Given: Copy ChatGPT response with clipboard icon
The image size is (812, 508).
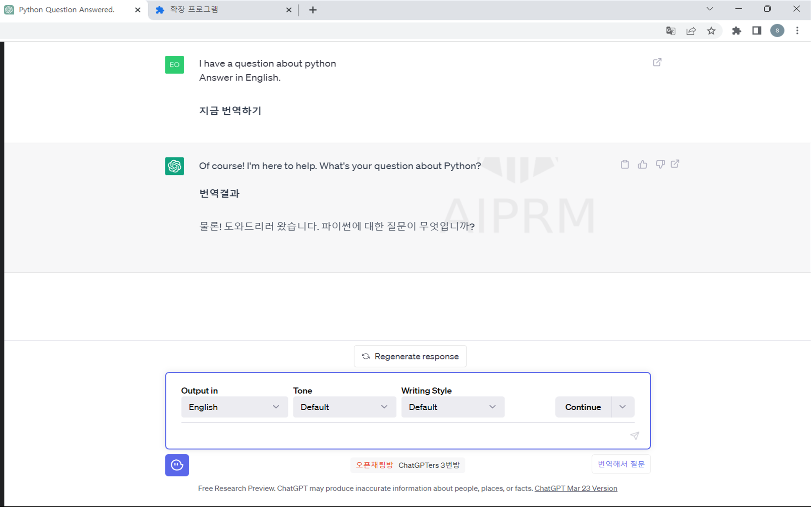Looking at the screenshot, I should 625,164.
